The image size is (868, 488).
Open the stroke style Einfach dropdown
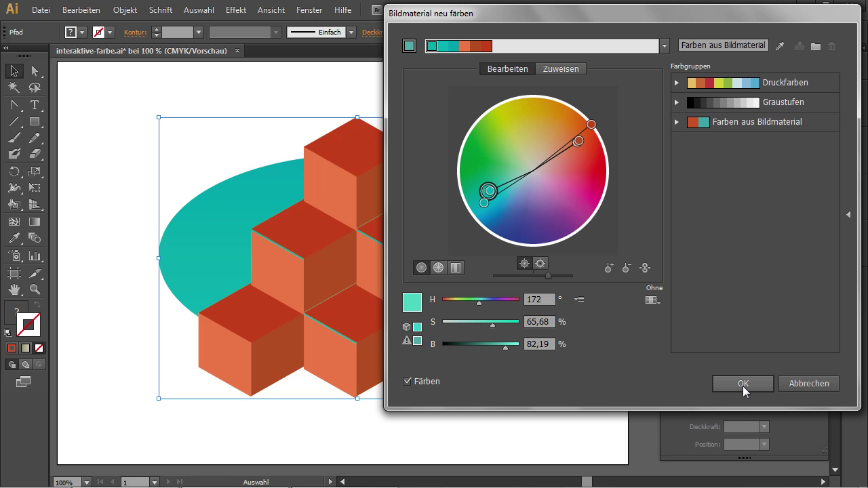pos(351,32)
